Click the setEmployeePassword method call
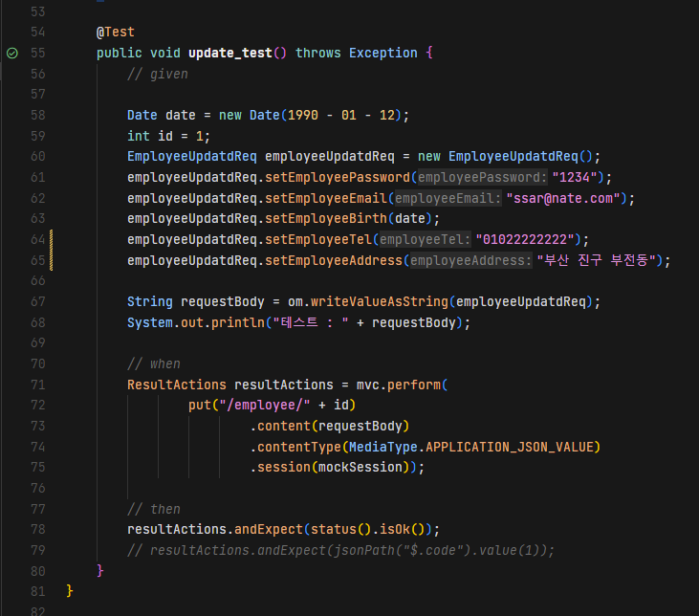The height and width of the screenshot is (616, 699). [x=338, y=178]
